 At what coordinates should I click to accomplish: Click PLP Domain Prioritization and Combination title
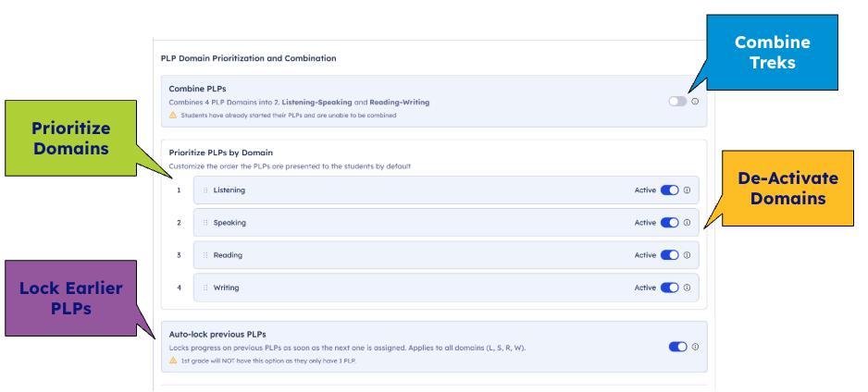[x=249, y=58]
